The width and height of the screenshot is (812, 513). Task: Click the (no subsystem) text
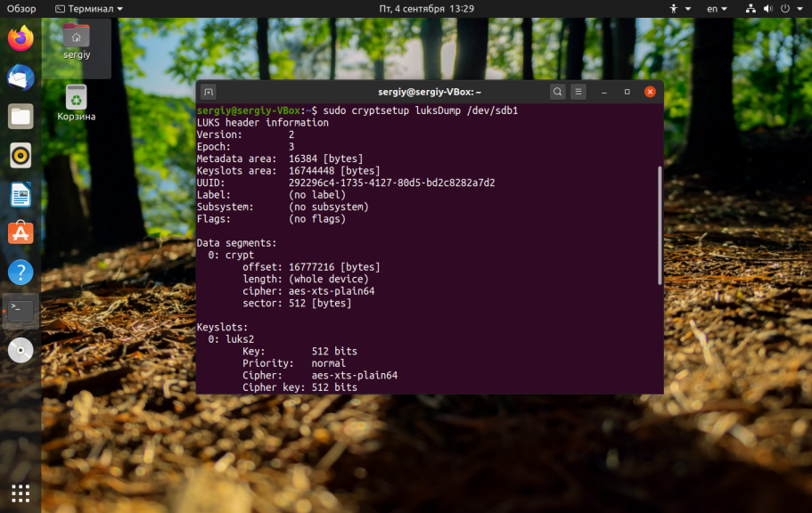point(328,207)
